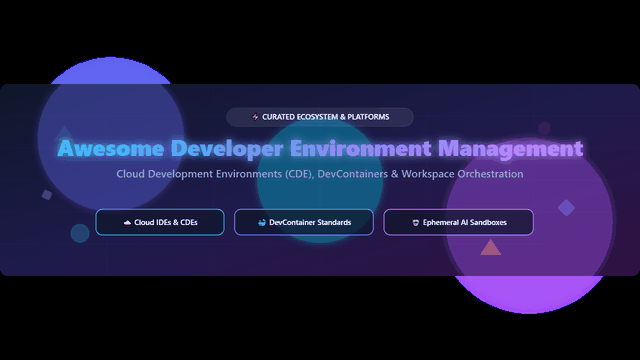Image resolution: width=640 pixels, height=360 pixels.
Task: Click the Curated Ecosystem & Platforms badge
Action: (320, 117)
